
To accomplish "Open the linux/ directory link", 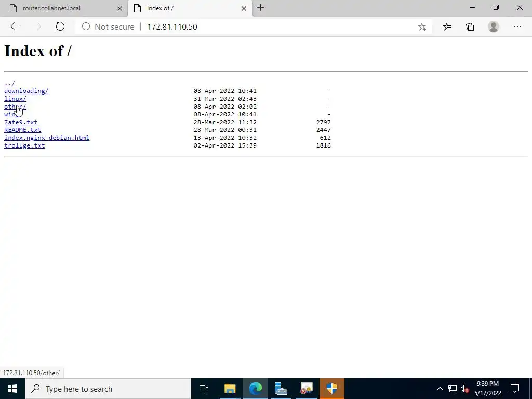I will click(15, 99).
